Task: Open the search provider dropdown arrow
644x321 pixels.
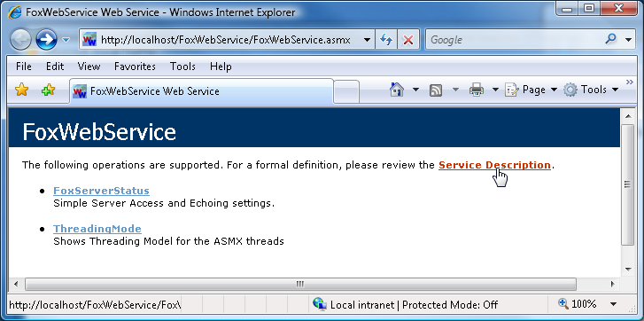Action: [628, 40]
